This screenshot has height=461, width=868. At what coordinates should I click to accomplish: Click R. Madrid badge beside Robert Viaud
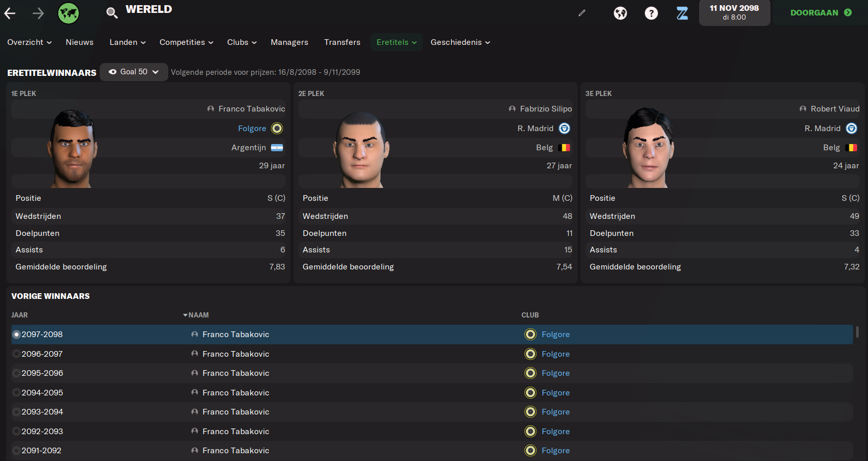[x=851, y=128]
